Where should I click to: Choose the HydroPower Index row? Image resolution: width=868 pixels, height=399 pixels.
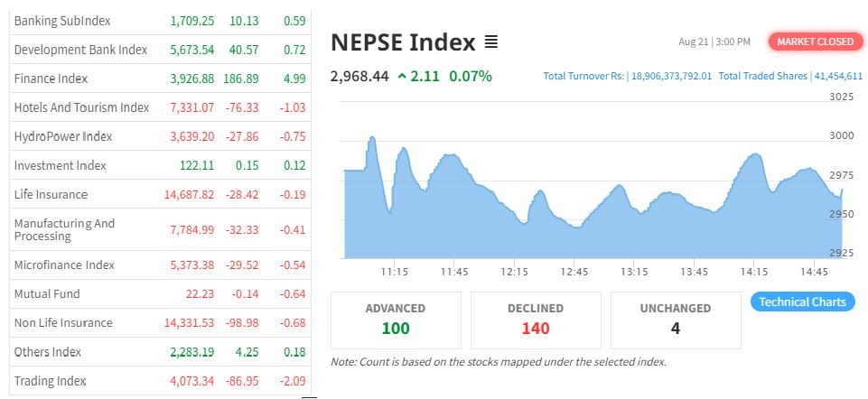[x=63, y=136]
